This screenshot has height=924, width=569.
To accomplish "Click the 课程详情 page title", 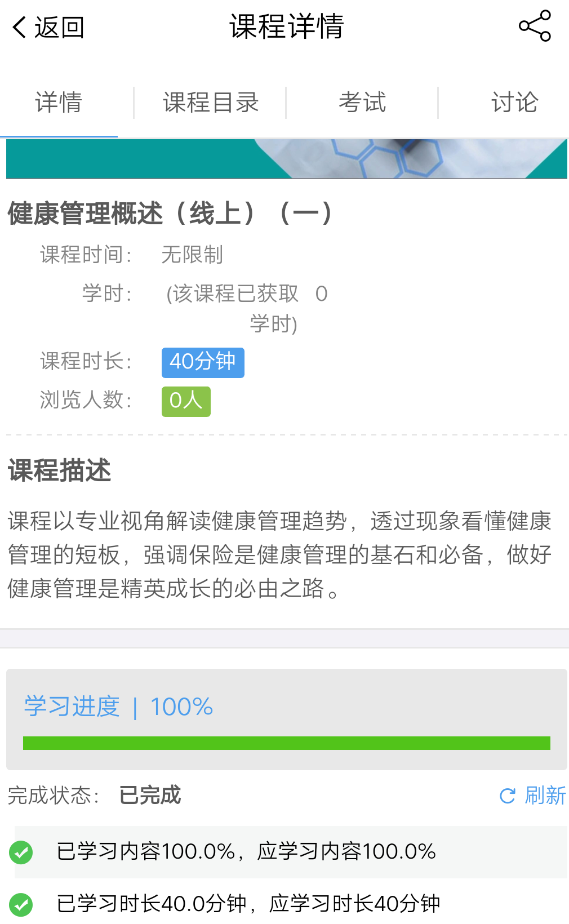I will point(286,27).
